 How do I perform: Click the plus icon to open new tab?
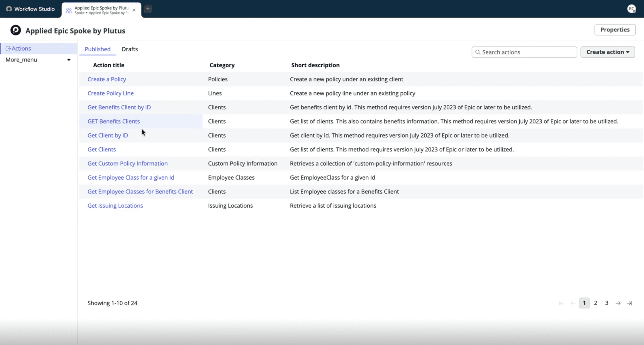click(x=148, y=9)
